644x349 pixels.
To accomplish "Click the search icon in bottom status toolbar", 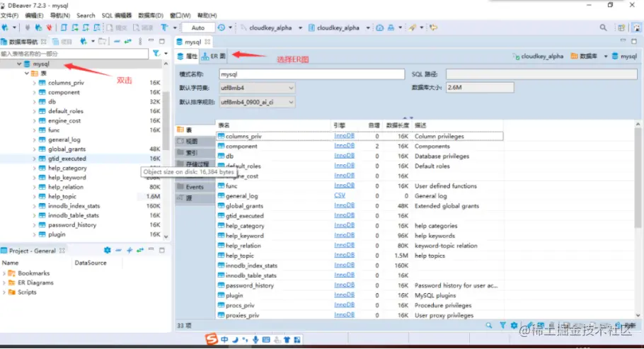I will pyautogui.click(x=489, y=325).
